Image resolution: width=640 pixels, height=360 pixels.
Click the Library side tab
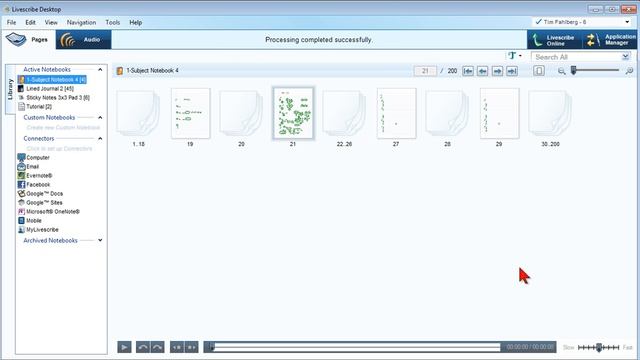(10, 89)
